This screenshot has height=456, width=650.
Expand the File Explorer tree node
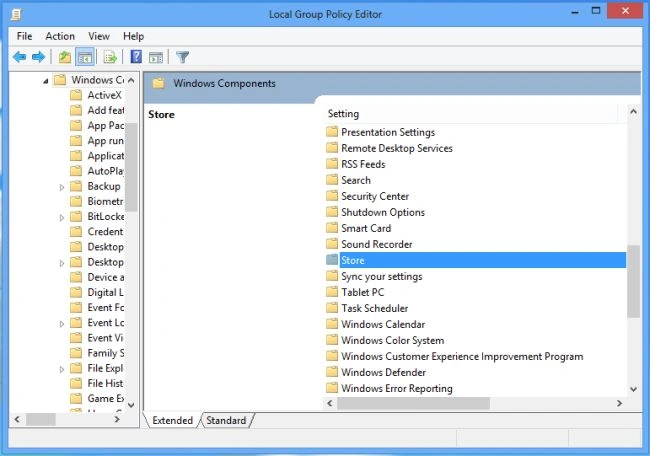62,369
